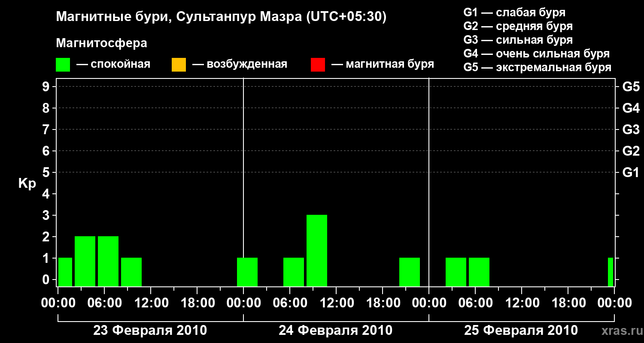
Task: Click the "18:00" time label under 24 Февраля
Action: 383,303
